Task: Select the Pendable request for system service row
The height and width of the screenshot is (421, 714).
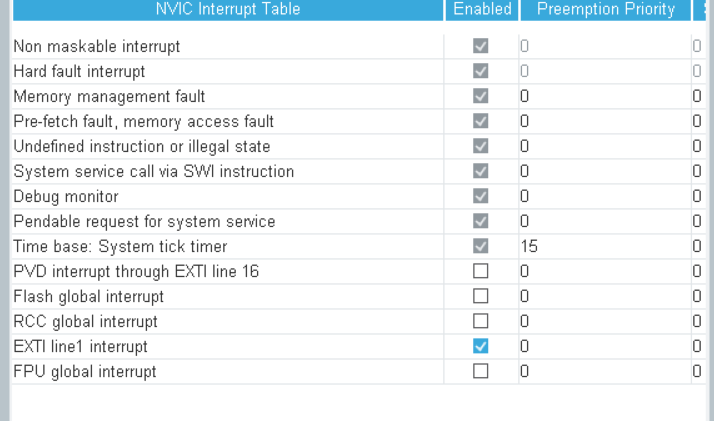Action: (x=143, y=221)
